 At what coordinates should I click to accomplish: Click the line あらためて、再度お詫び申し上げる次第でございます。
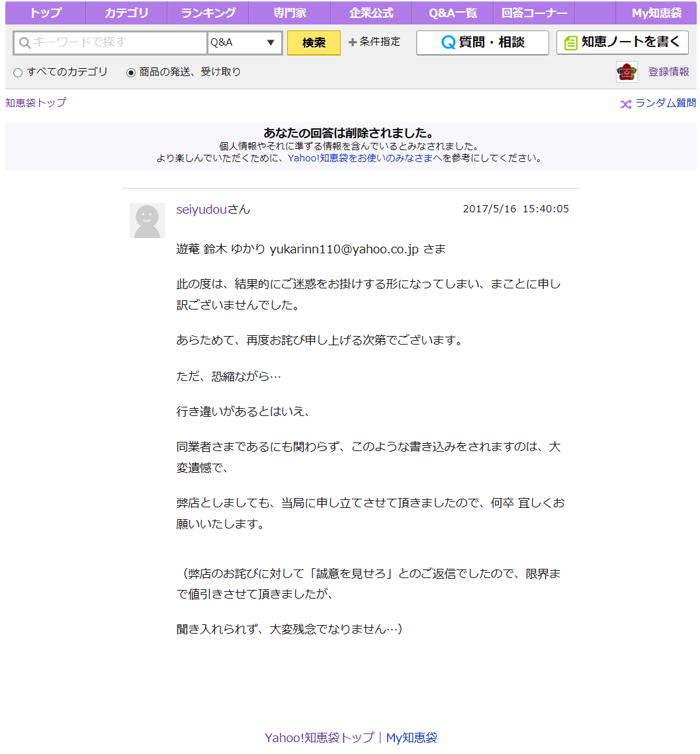320,341
